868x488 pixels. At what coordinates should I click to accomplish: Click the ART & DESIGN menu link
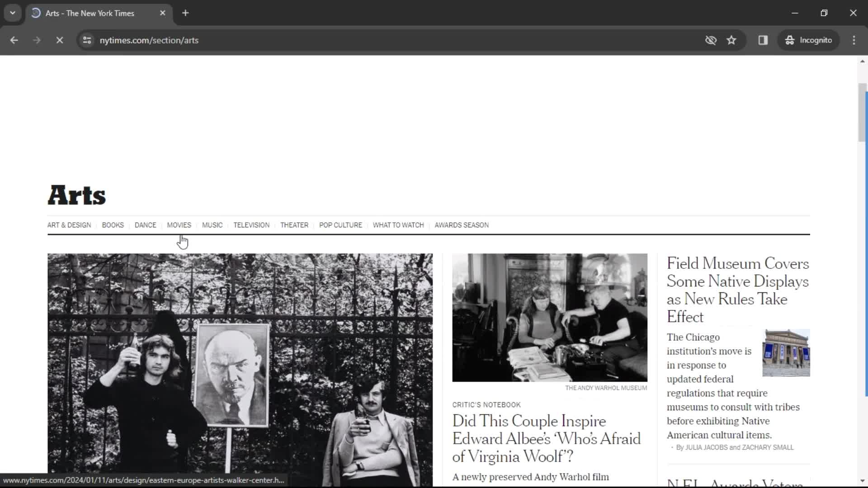(x=69, y=225)
